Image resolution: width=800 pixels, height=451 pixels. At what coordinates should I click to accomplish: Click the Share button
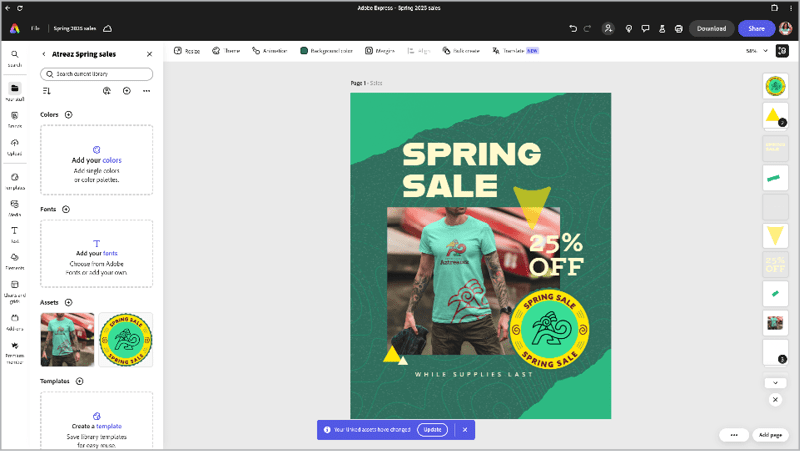(x=756, y=29)
